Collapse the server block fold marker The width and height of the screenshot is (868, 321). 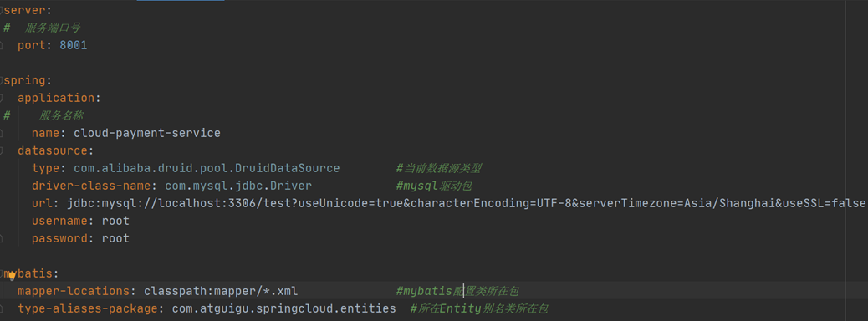(2, 10)
